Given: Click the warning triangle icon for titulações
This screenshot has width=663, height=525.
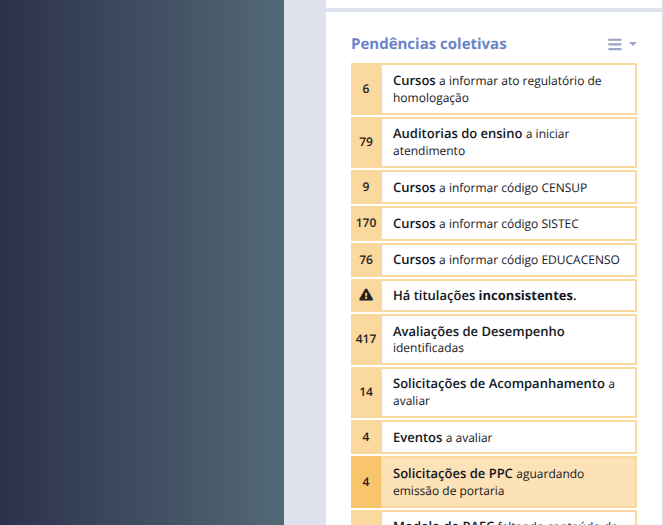Looking at the screenshot, I should pyautogui.click(x=366, y=295).
